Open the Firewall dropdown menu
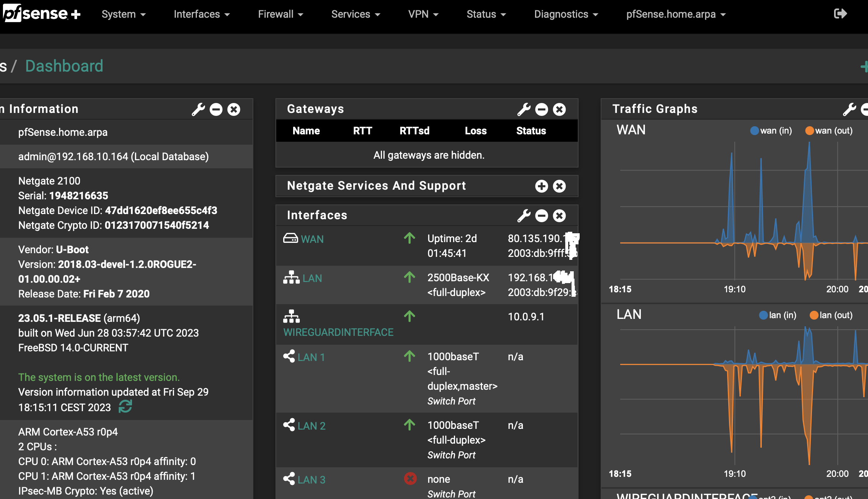868x499 pixels. (281, 14)
